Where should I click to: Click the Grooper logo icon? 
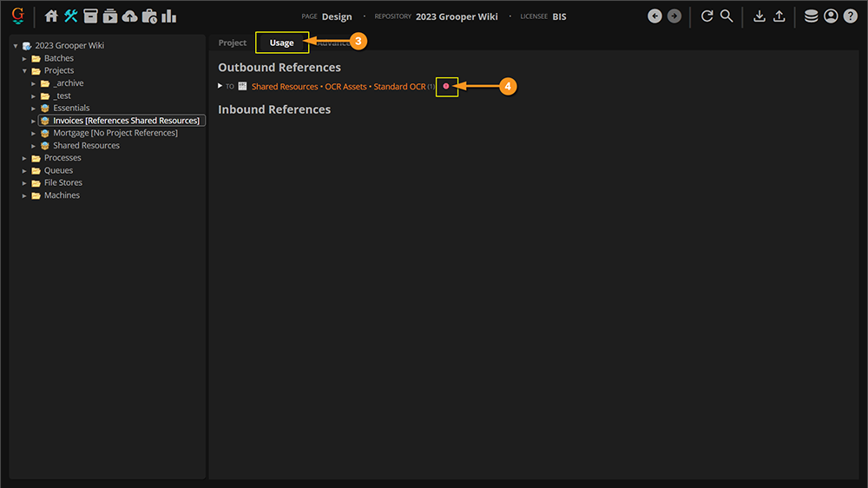coord(17,16)
